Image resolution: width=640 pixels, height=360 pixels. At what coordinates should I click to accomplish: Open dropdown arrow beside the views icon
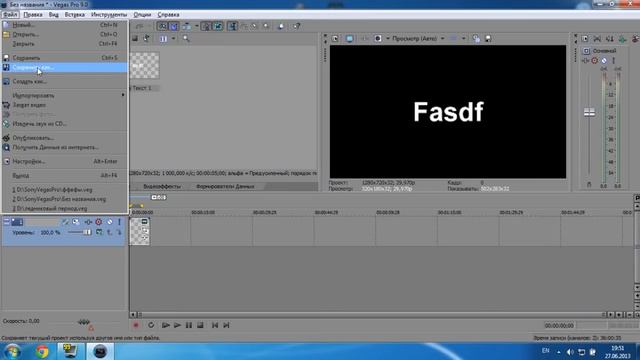pos(173,39)
